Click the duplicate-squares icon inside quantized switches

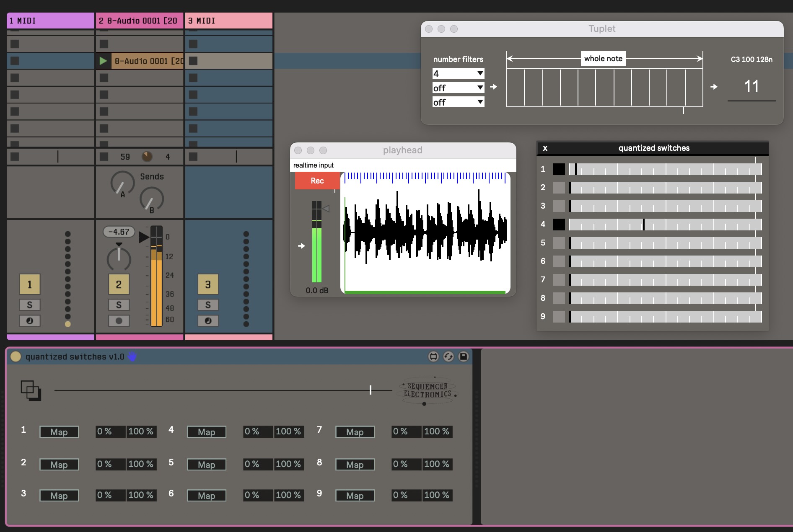point(31,391)
